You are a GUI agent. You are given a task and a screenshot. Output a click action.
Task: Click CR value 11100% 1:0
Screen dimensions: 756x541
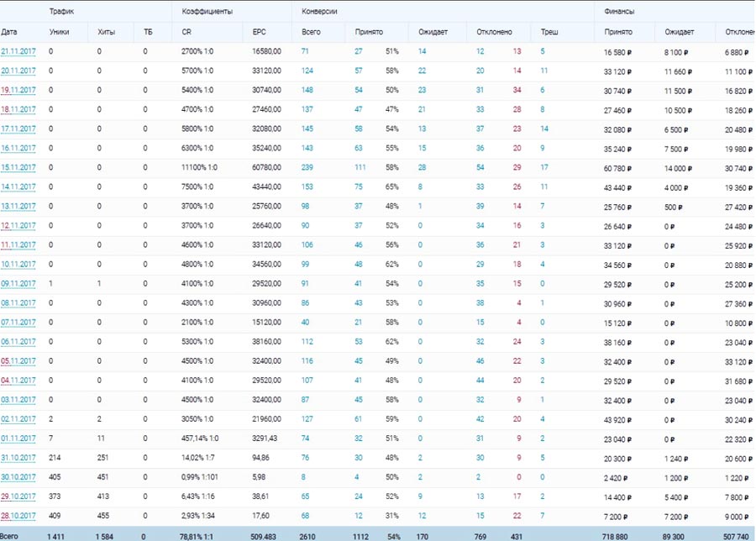[199, 167]
